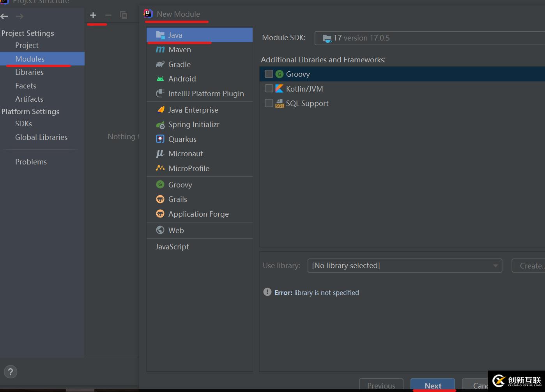Click the error warning icon

click(267, 292)
